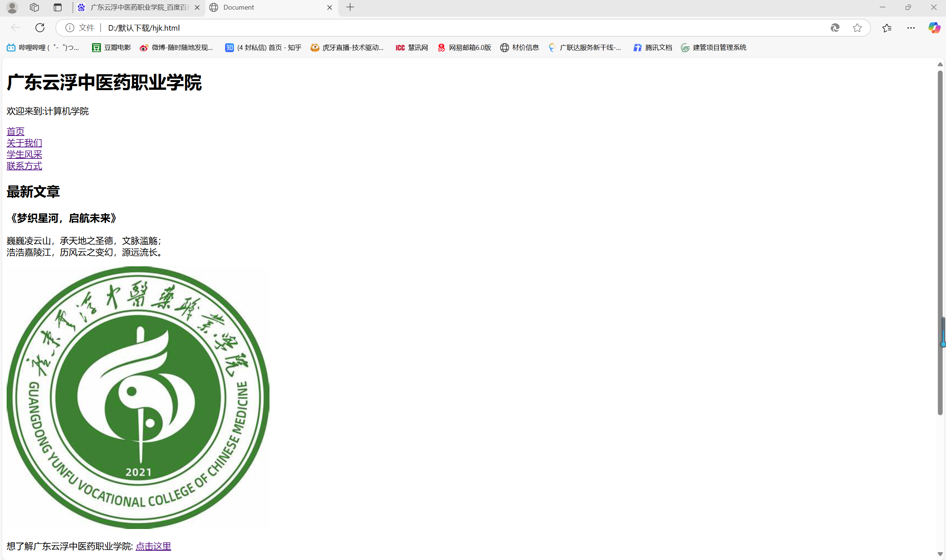Open the tab actions menu icon
Screen dimensions: 946x560
(x=57, y=7)
